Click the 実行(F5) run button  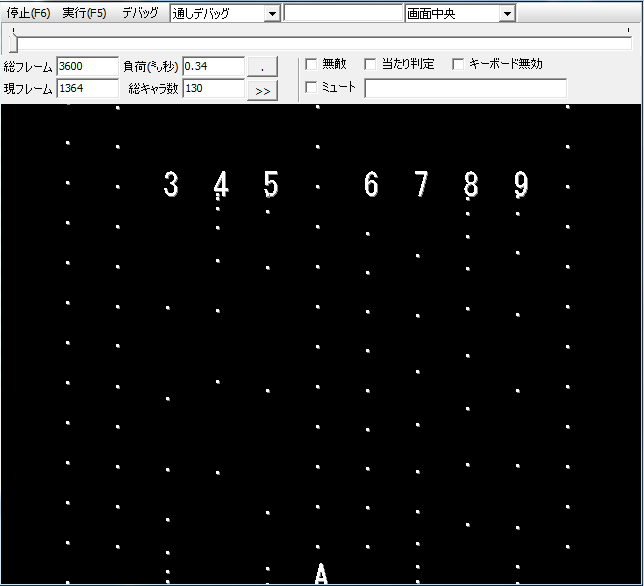[x=84, y=13]
